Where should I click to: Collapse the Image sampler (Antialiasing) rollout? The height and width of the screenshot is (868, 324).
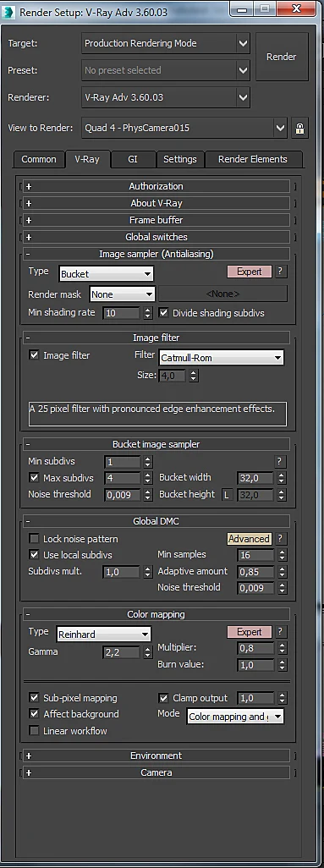(x=157, y=254)
